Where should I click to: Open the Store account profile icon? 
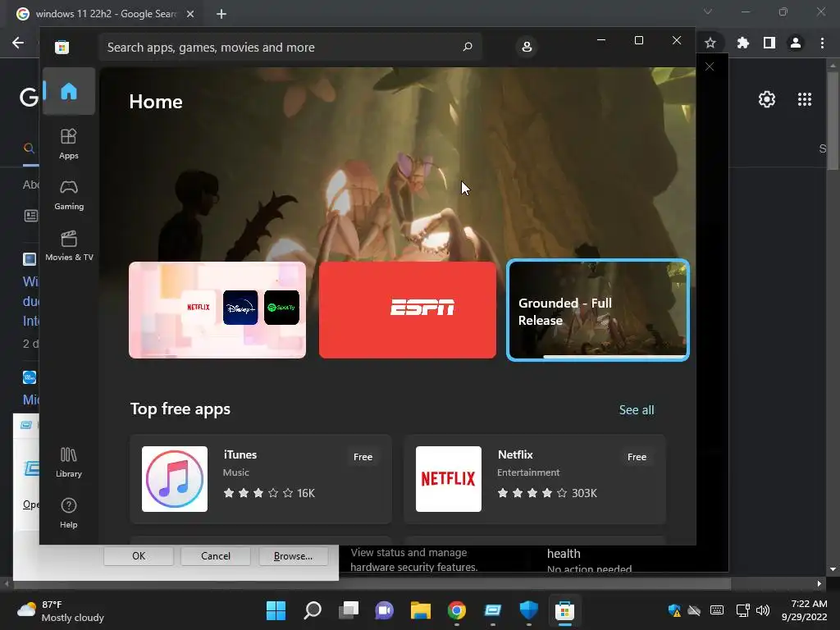point(527,47)
